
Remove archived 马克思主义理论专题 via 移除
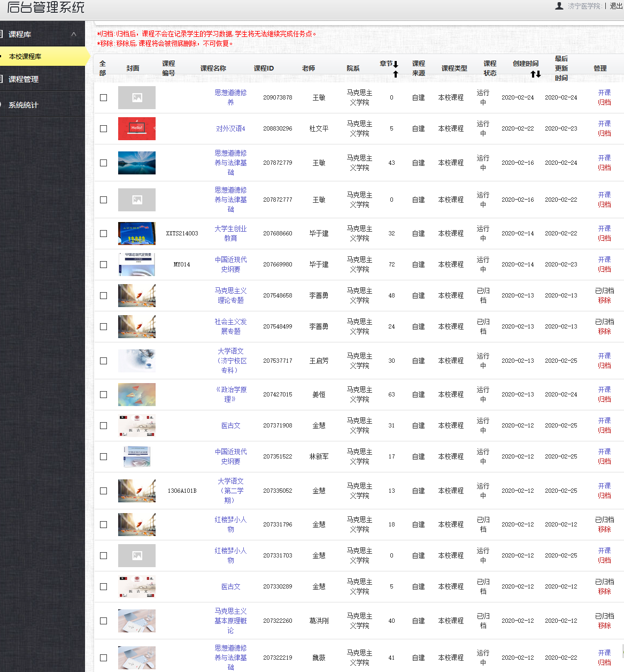[604, 300]
